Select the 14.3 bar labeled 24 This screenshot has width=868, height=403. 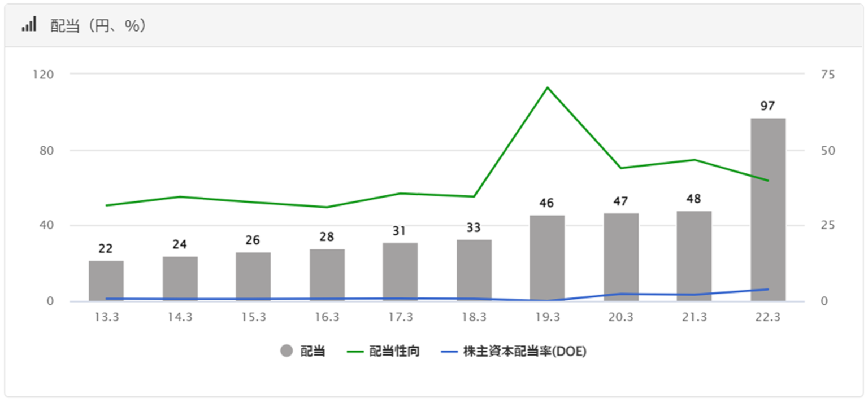click(x=180, y=278)
